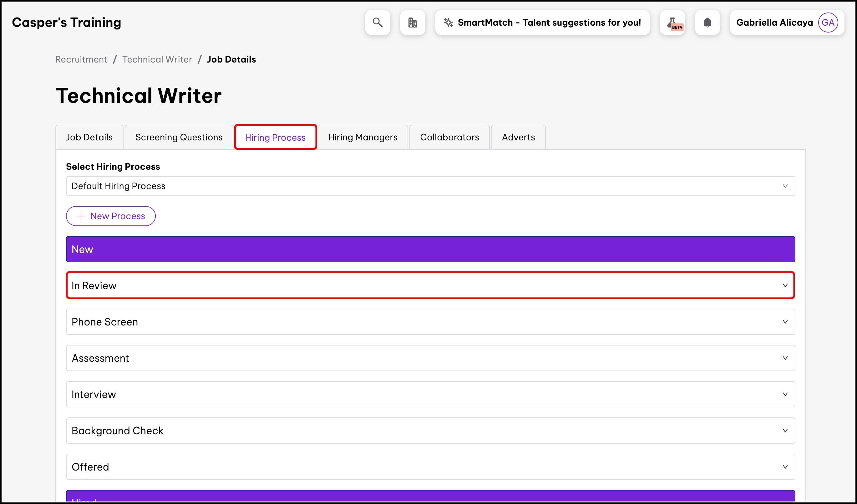This screenshot has height=504, width=857.
Task: Open the Hiring Managers tab
Action: point(363,137)
